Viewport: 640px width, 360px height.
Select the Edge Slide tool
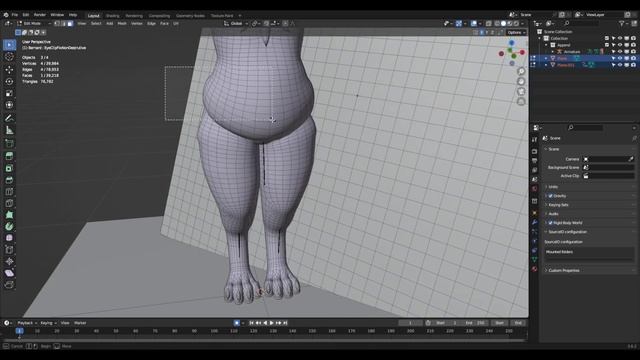(9, 250)
